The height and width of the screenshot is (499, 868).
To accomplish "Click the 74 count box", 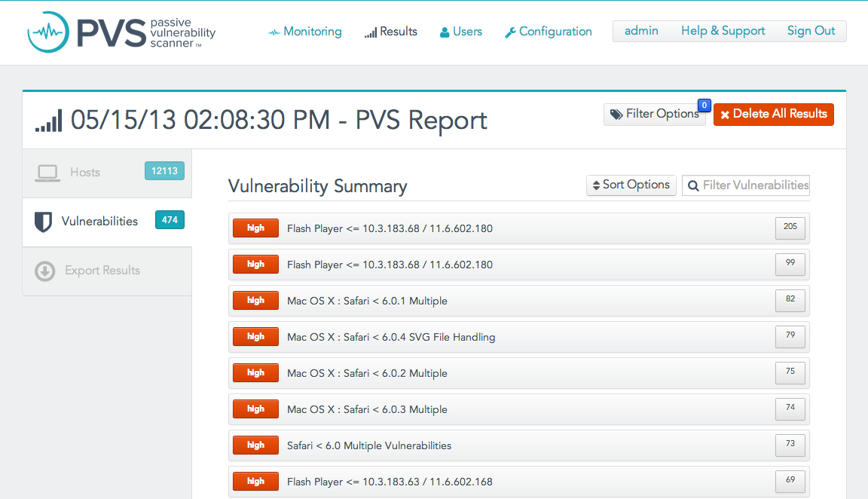I will (790, 409).
